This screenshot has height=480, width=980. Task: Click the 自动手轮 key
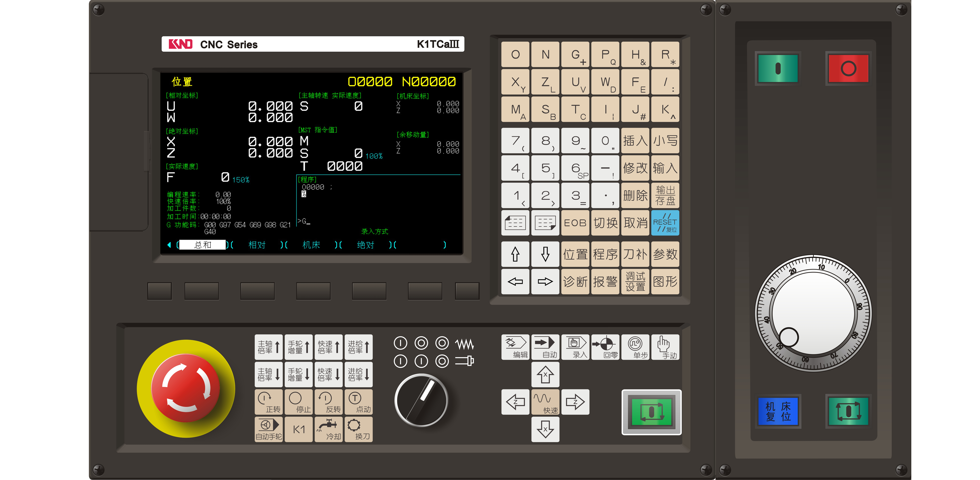(x=269, y=429)
